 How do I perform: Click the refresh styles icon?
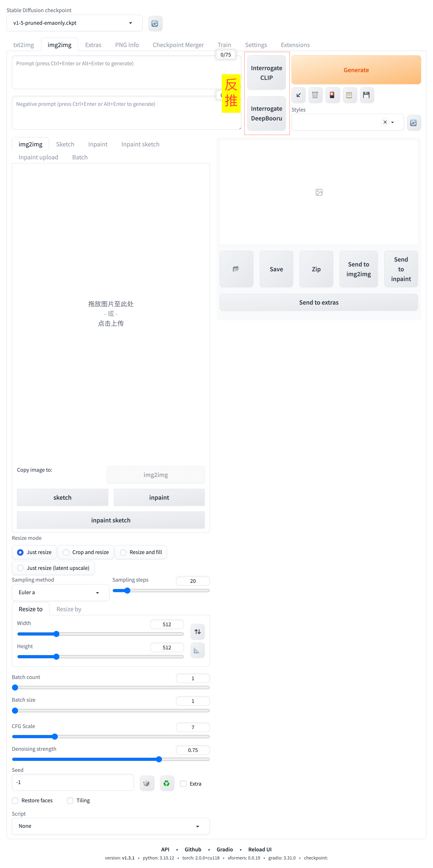click(414, 123)
